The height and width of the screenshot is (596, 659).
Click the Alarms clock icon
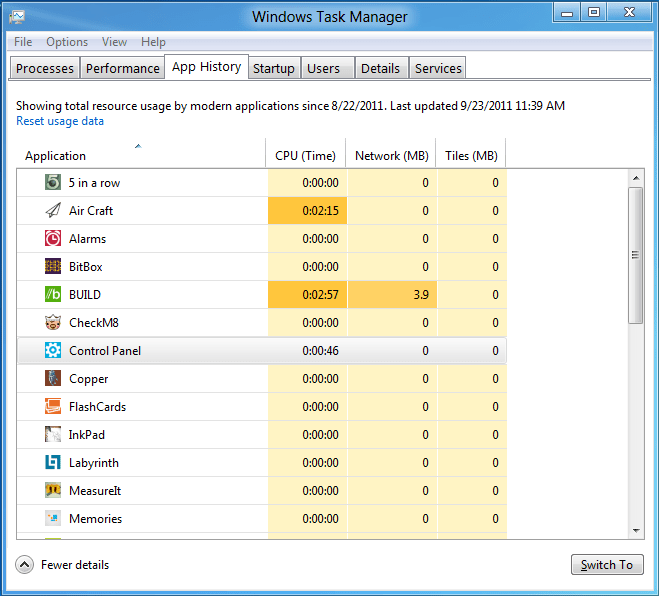coord(53,238)
